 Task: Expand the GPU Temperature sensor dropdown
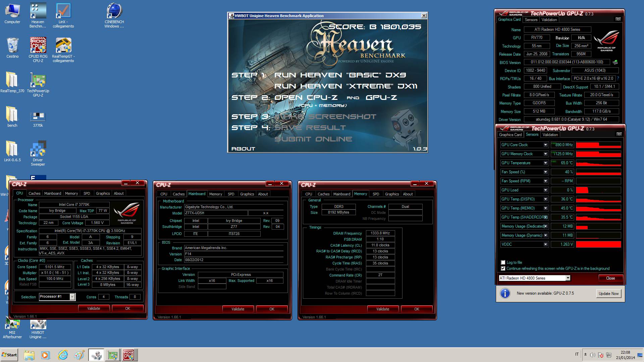(545, 163)
